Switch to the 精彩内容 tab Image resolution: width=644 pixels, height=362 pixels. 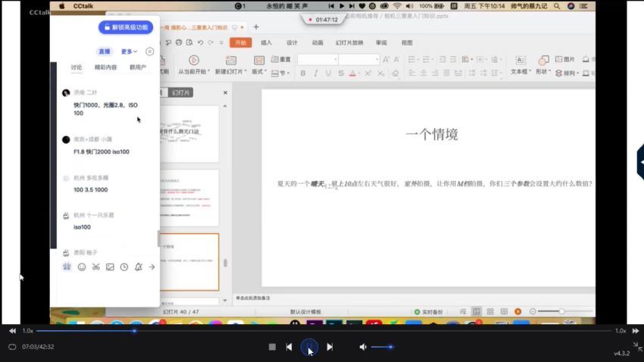click(105, 67)
